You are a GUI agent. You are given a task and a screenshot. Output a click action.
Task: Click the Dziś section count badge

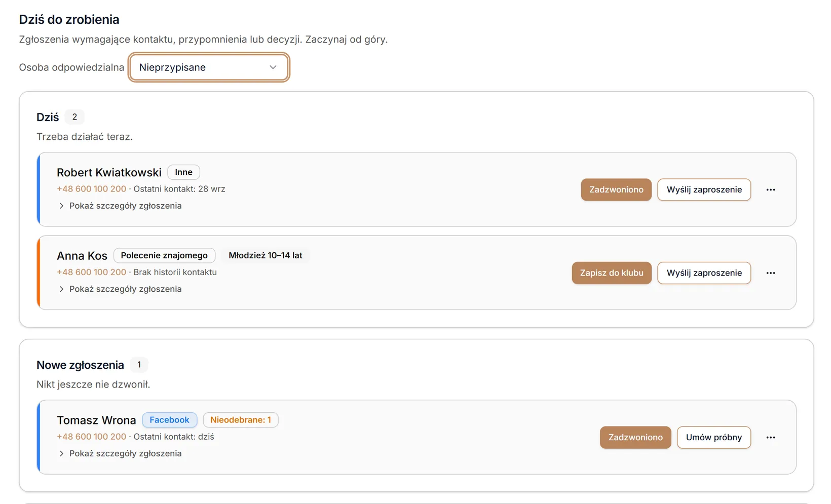(74, 117)
